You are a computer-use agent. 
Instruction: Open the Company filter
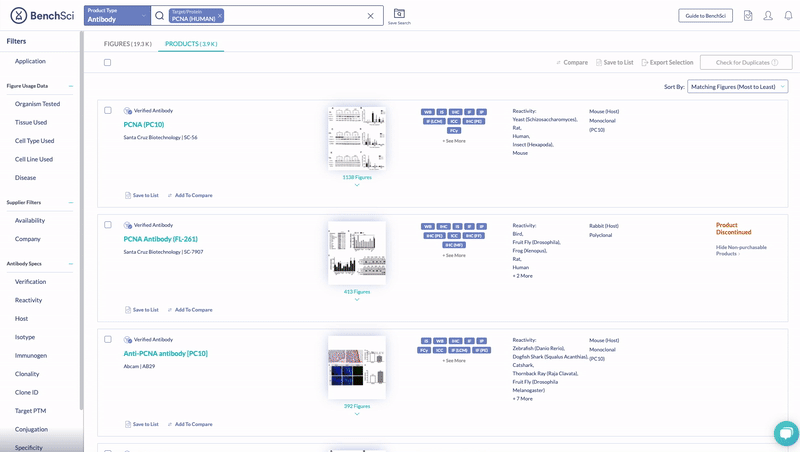28,239
